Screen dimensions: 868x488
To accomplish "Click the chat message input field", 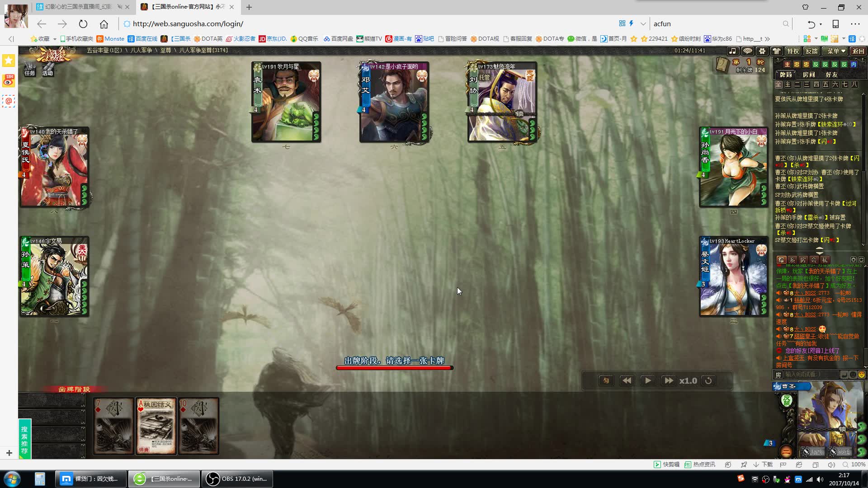I will click(811, 375).
